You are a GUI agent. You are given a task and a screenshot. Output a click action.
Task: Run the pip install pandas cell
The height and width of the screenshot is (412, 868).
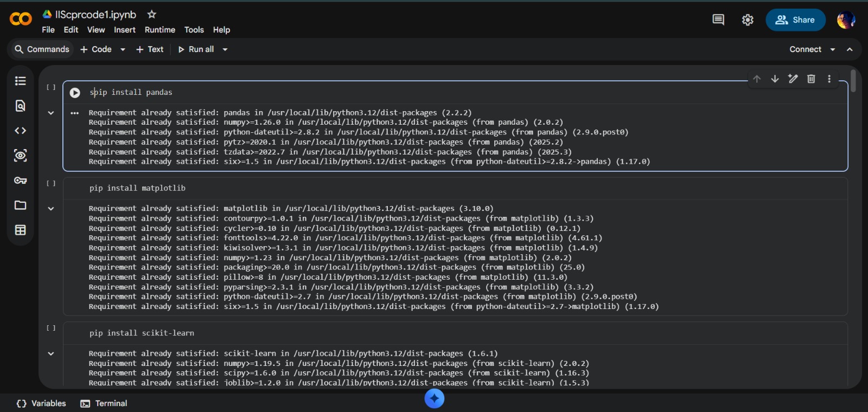coord(75,93)
